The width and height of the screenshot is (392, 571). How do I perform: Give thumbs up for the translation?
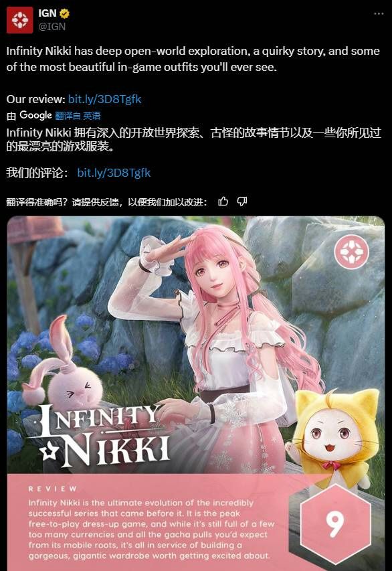pos(223,201)
